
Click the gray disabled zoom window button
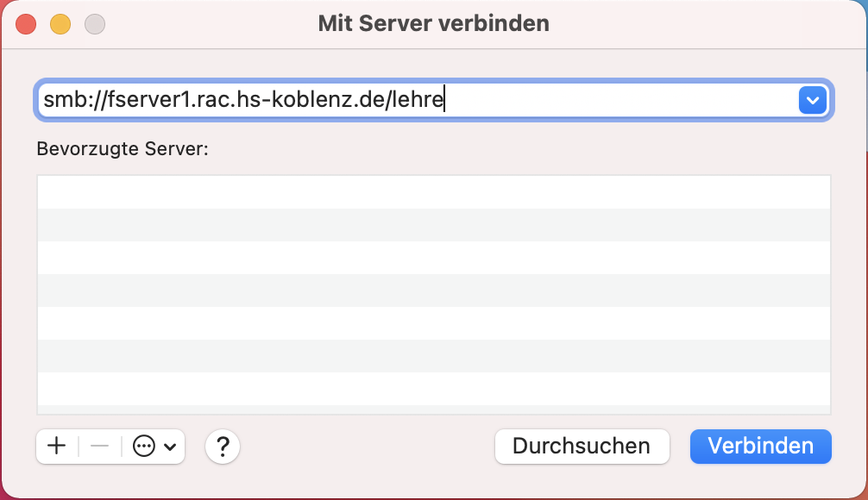click(x=95, y=23)
